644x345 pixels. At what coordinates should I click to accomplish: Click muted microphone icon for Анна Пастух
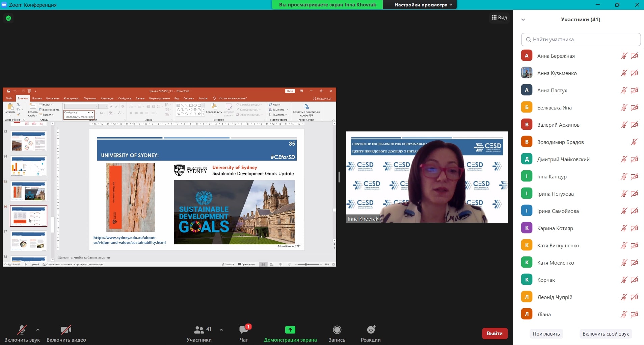pos(624,90)
